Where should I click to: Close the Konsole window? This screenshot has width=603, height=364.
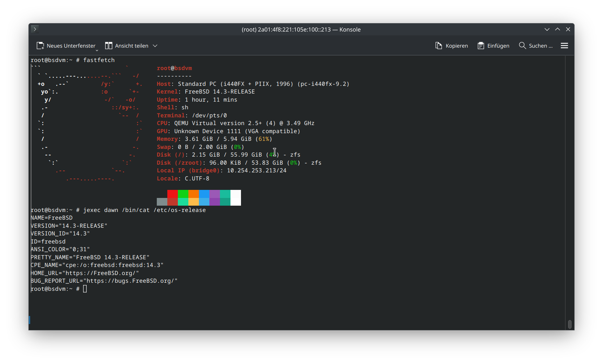click(x=568, y=29)
